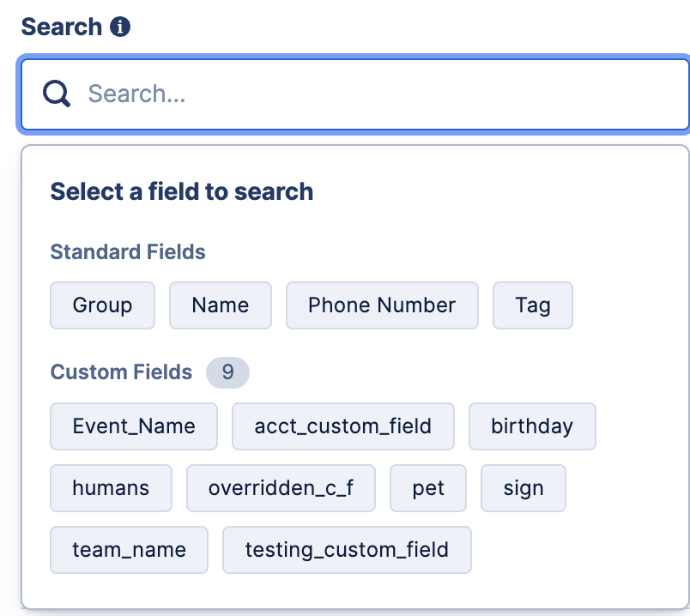Click the Select a field to search heading
Viewport: 690px width, 616px height.
click(x=182, y=192)
